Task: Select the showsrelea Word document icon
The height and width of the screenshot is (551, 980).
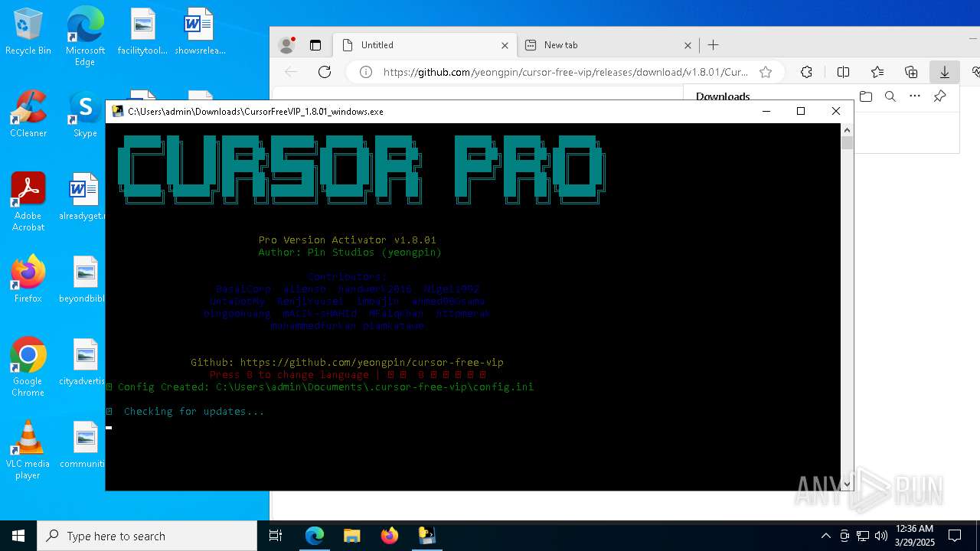Action: click(200, 31)
